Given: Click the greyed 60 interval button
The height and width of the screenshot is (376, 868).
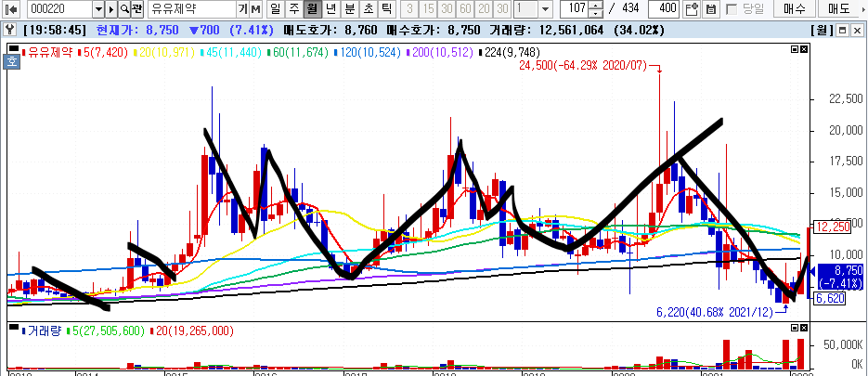Looking at the screenshot, I should tap(465, 9).
